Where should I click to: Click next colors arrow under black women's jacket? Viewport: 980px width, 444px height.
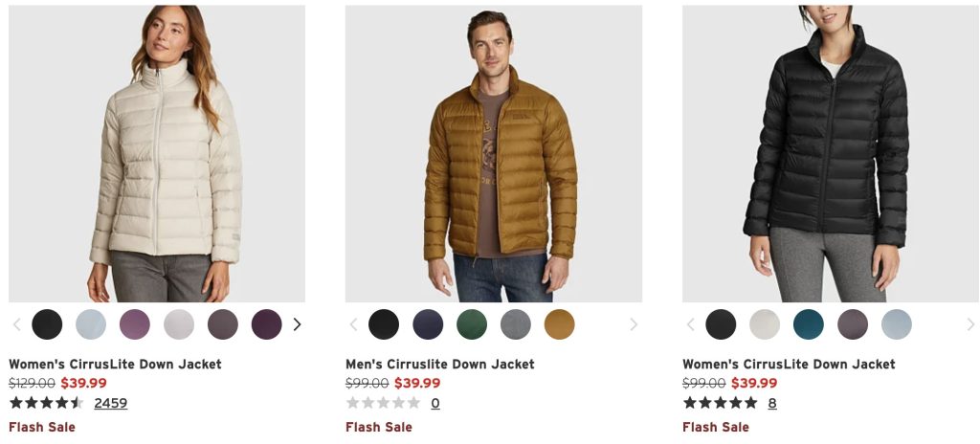[970, 324]
